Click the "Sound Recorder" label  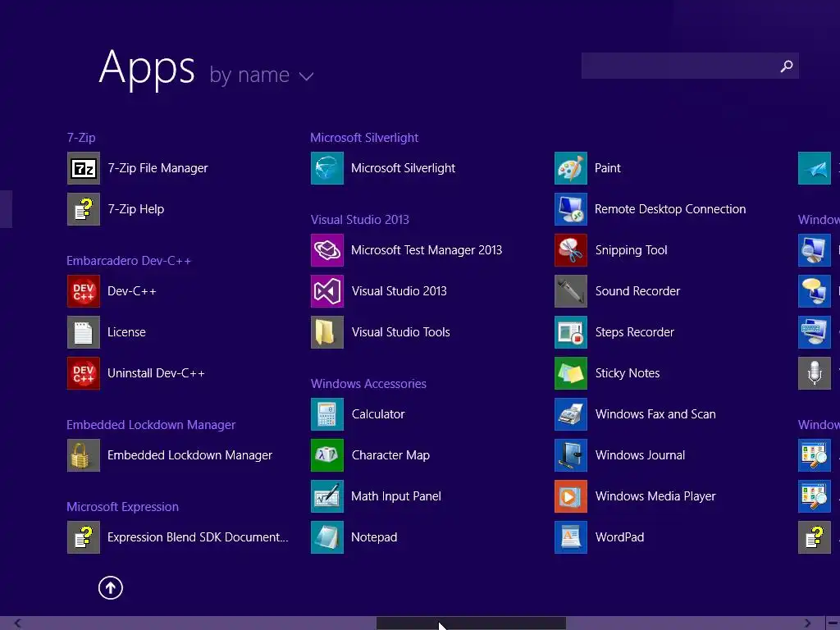(x=637, y=291)
